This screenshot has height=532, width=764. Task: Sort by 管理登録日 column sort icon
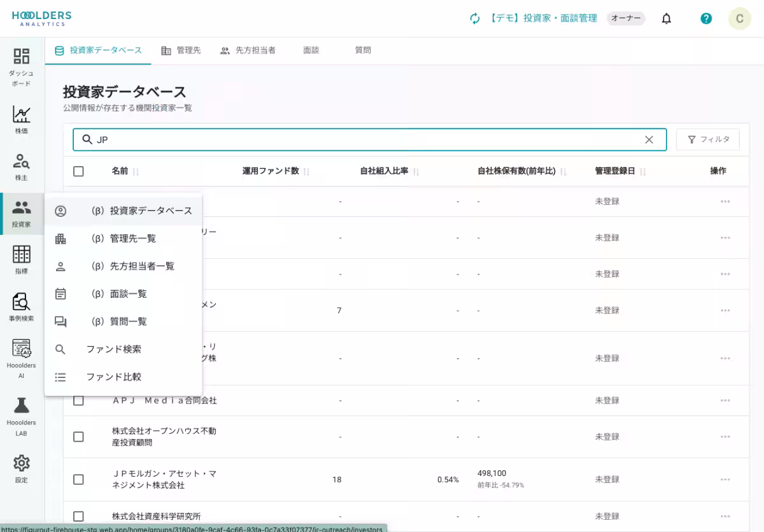pyautogui.click(x=642, y=171)
